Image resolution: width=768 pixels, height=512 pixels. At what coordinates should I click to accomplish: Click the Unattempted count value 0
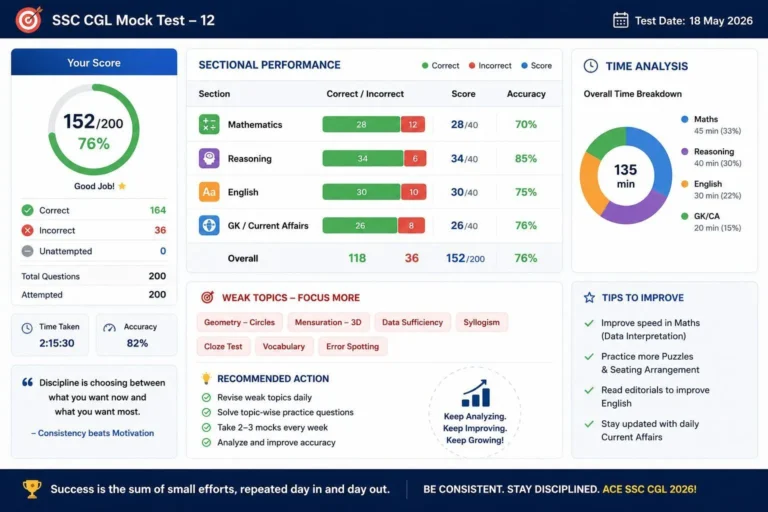[x=163, y=251]
